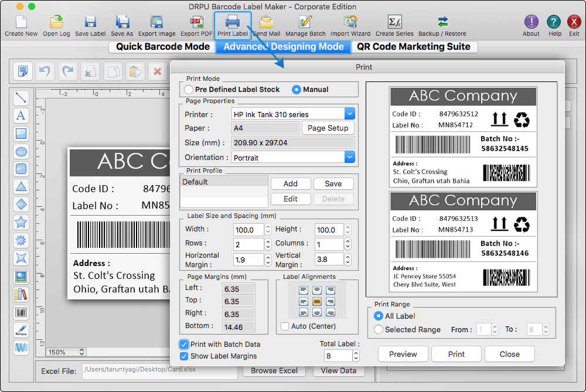Image resolution: width=586 pixels, height=392 pixels.
Task: Click the red Delete X icon
Action: (157, 71)
